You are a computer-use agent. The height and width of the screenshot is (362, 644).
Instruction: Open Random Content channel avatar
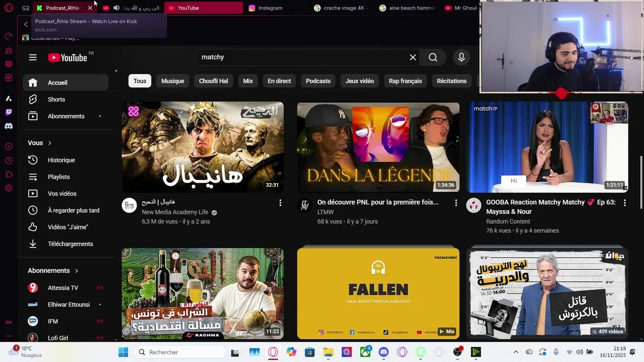tap(473, 205)
